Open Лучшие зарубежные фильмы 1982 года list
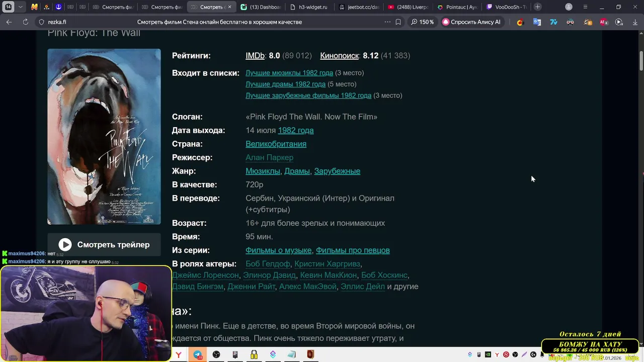Screen dimensions: 644x362 (308, 96)
